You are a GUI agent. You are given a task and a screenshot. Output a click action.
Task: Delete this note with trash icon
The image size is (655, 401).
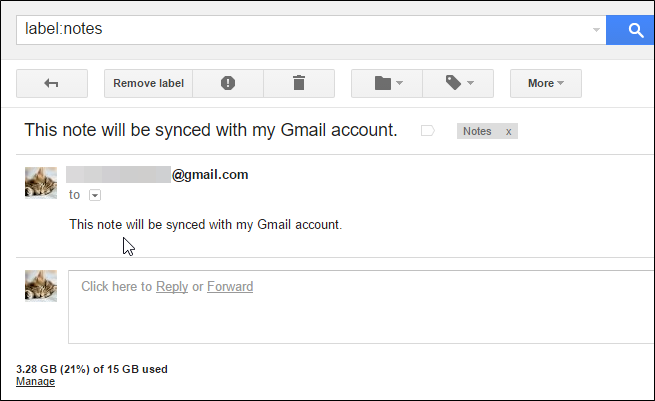click(298, 83)
